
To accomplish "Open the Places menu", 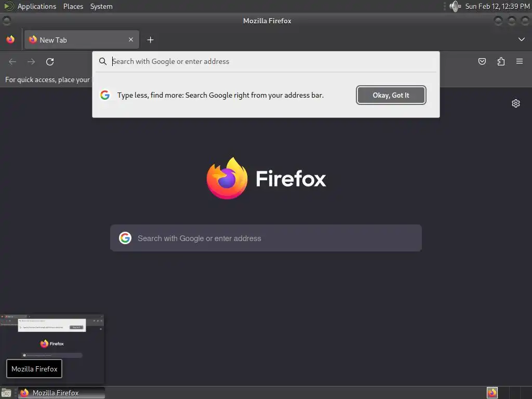I will tap(73, 6).
